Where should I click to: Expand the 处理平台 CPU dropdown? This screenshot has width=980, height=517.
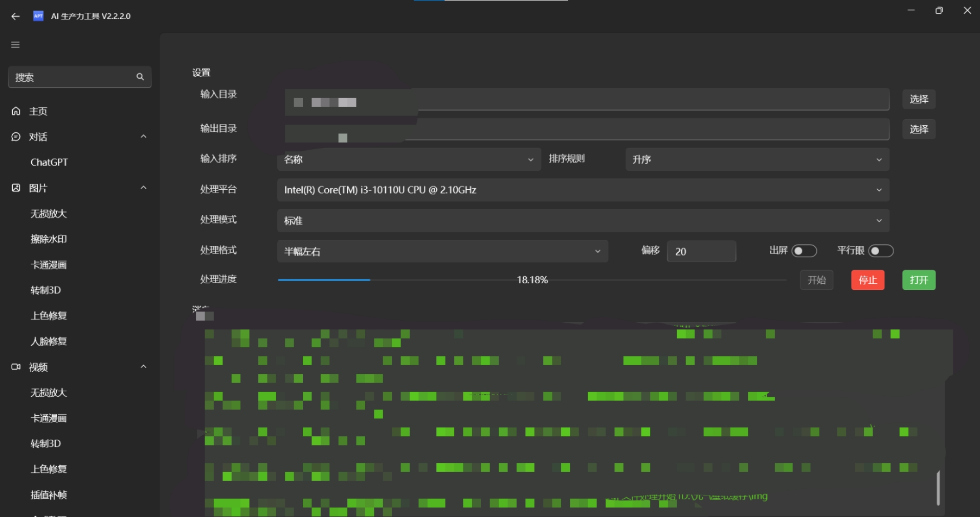point(583,190)
